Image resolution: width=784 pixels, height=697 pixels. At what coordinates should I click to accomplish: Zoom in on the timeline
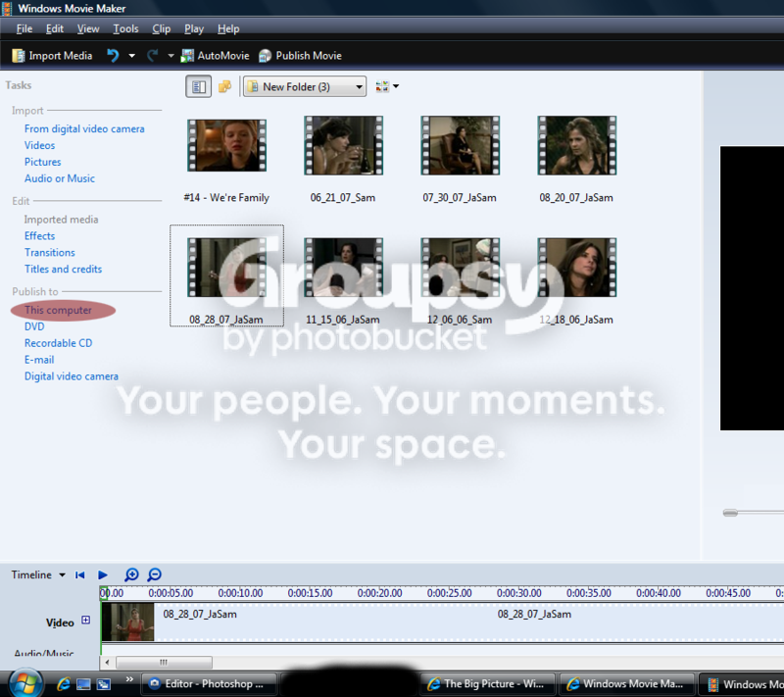click(x=131, y=575)
